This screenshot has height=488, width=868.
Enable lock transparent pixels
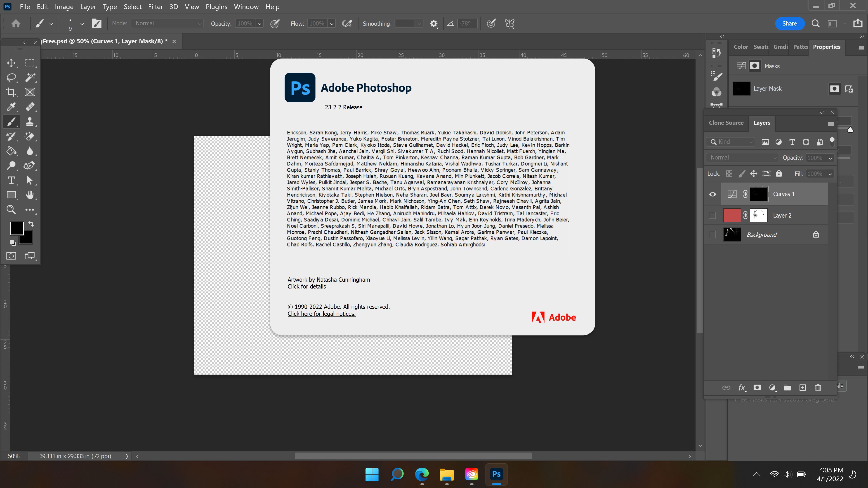(729, 173)
